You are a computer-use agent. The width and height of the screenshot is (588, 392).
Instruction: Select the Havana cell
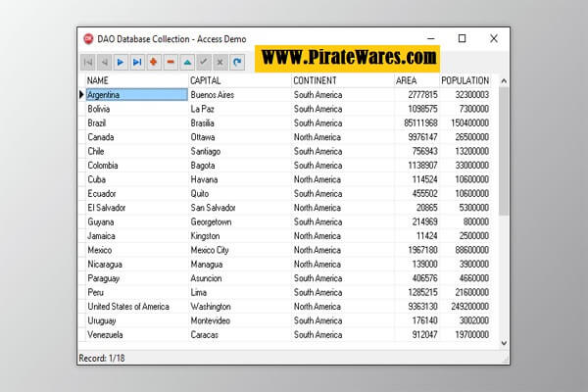click(240, 179)
